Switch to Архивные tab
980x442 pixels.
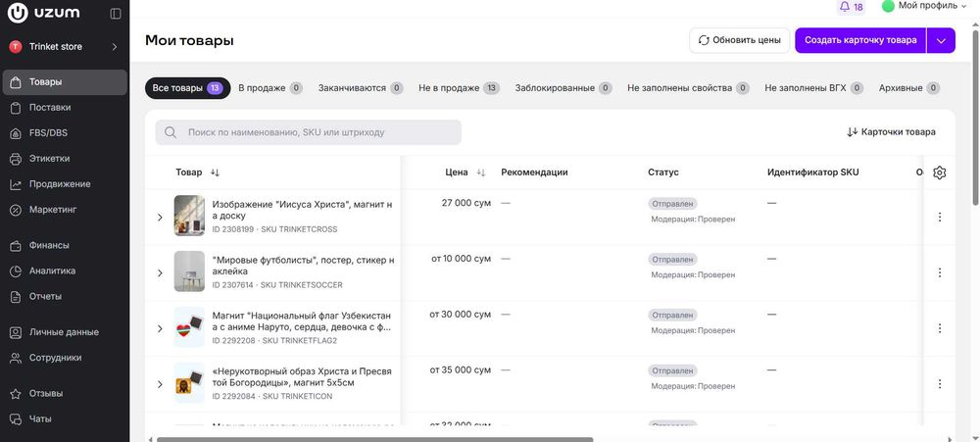click(x=909, y=88)
